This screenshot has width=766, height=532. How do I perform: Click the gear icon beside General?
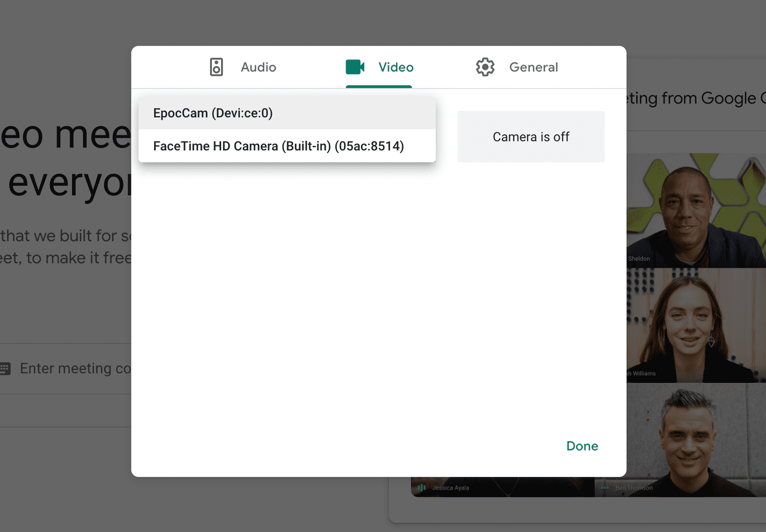485,67
